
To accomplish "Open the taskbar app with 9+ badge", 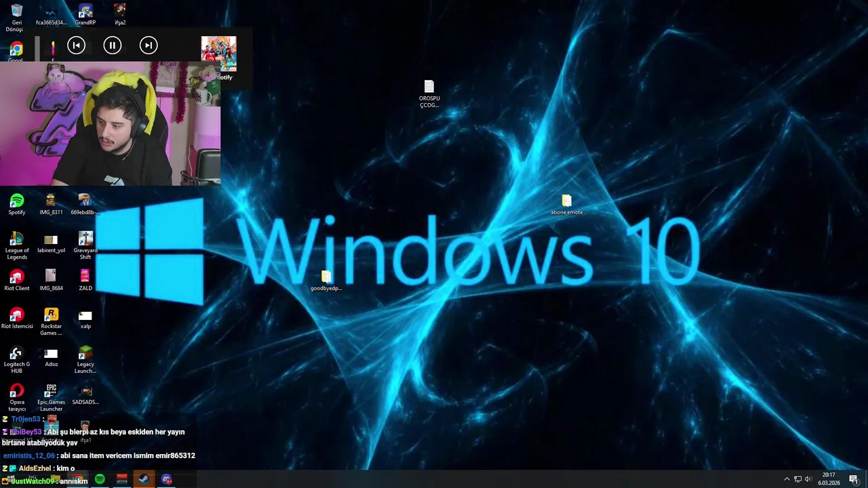I will click(166, 479).
